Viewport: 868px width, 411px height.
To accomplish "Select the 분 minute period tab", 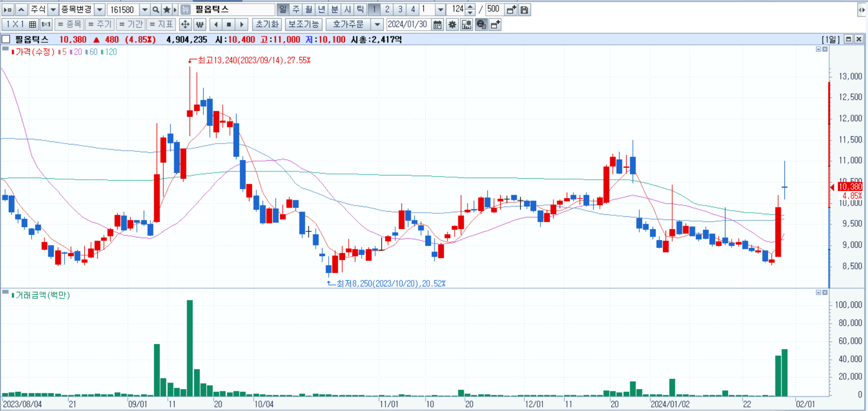I will pyautogui.click(x=335, y=9).
